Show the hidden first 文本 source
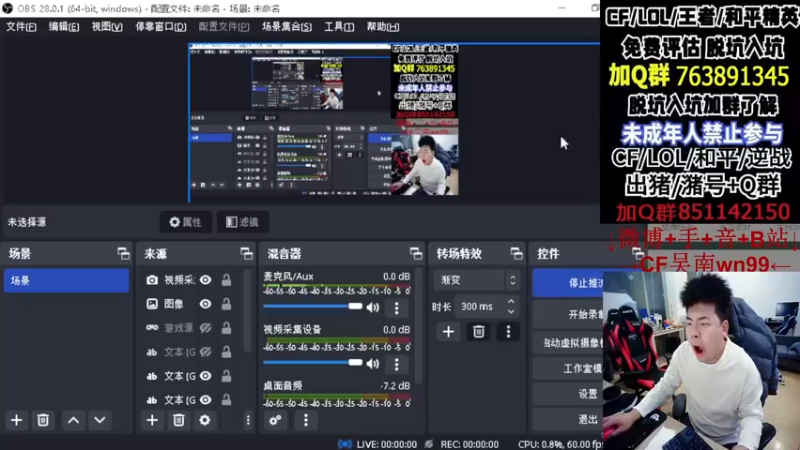The height and width of the screenshot is (450, 800). [206, 352]
